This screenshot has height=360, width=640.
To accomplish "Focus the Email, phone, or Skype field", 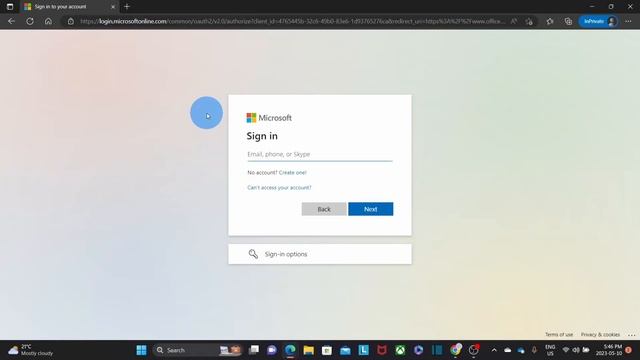I will click(320, 154).
